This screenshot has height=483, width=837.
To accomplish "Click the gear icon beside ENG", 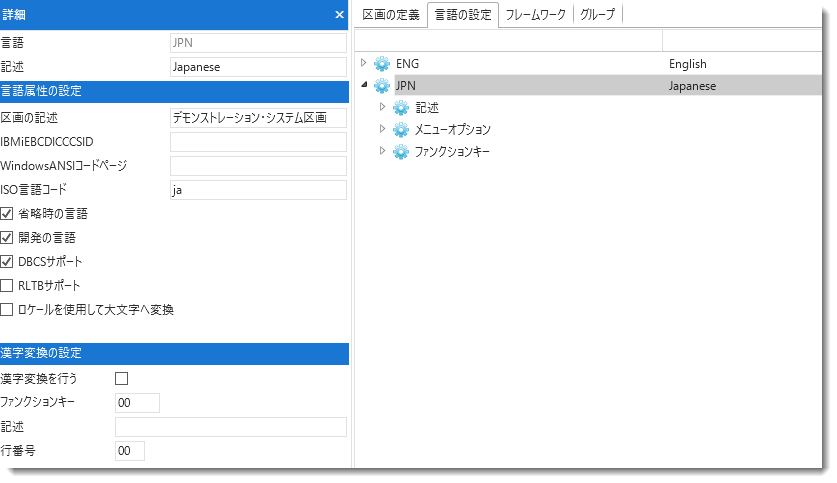I will pos(381,64).
